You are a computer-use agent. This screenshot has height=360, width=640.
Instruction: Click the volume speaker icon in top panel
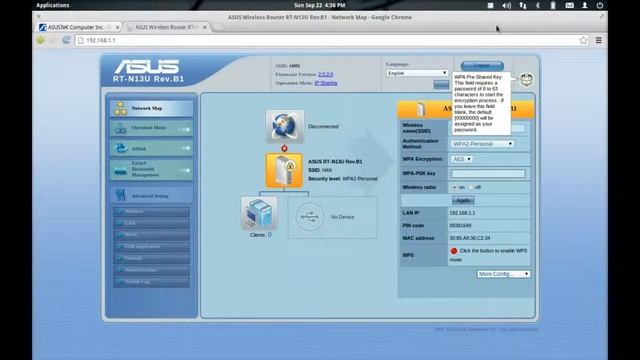[x=507, y=5]
